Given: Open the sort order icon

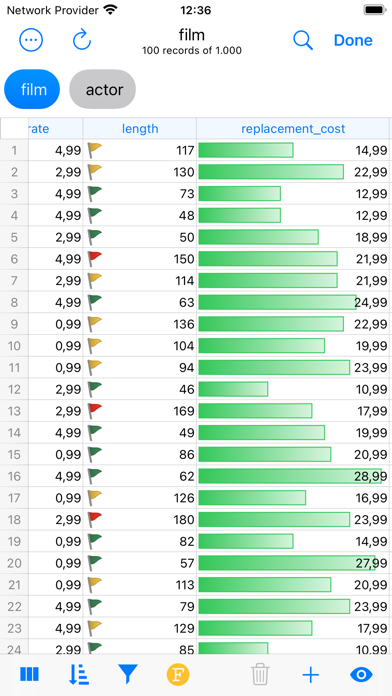Looking at the screenshot, I should coord(79,675).
